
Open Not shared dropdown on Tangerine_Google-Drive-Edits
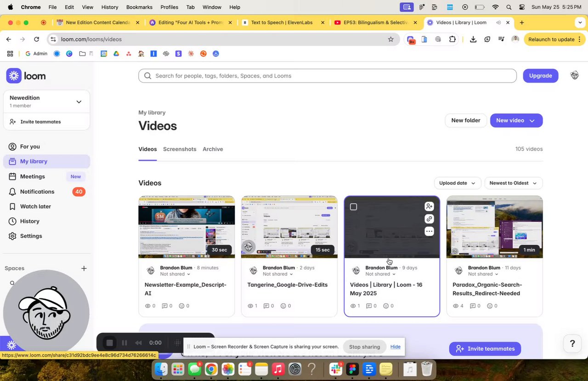click(x=278, y=274)
